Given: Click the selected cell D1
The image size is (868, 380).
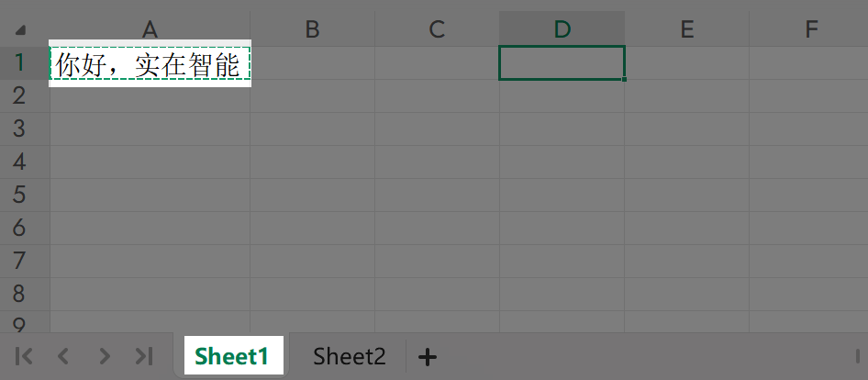Looking at the screenshot, I should pyautogui.click(x=562, y=63).
